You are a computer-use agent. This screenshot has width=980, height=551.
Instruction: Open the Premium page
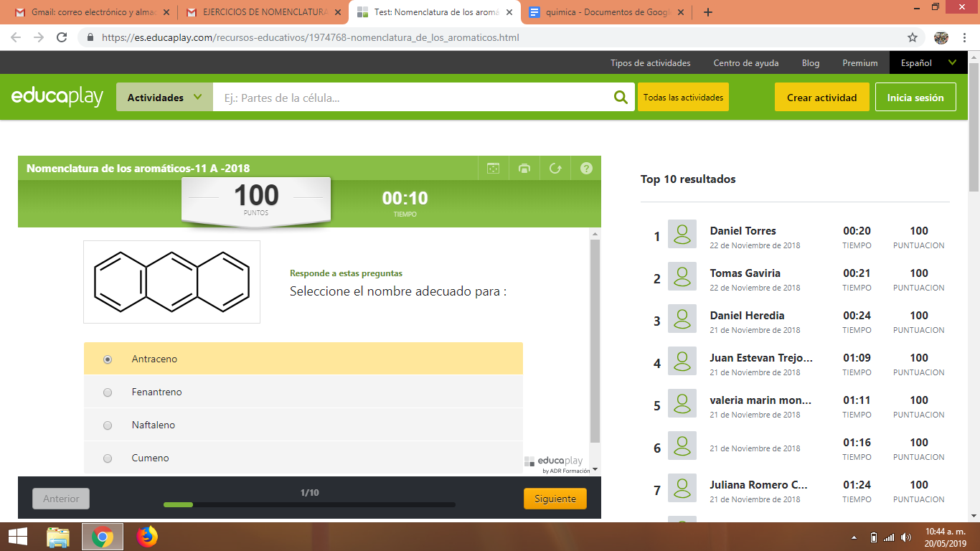pos(860,63)
